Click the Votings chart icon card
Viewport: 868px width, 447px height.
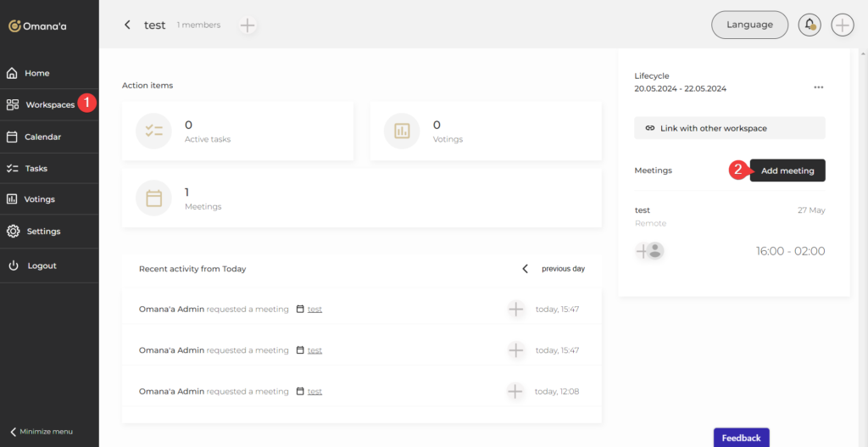pyautogui.click(x=402, y=131)
